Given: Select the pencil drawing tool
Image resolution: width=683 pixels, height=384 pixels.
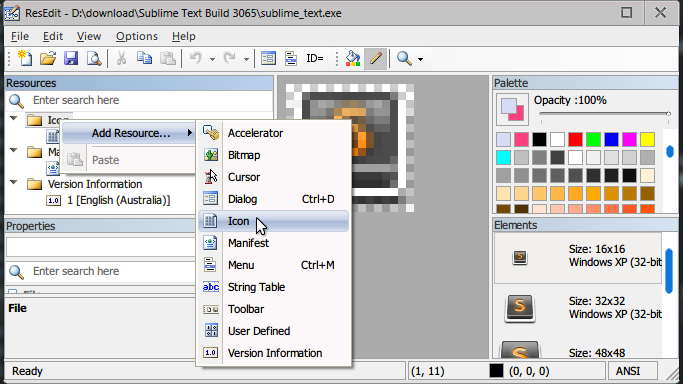Looking at the screenshot, I should pyautogui.click(x=375, y=58).
